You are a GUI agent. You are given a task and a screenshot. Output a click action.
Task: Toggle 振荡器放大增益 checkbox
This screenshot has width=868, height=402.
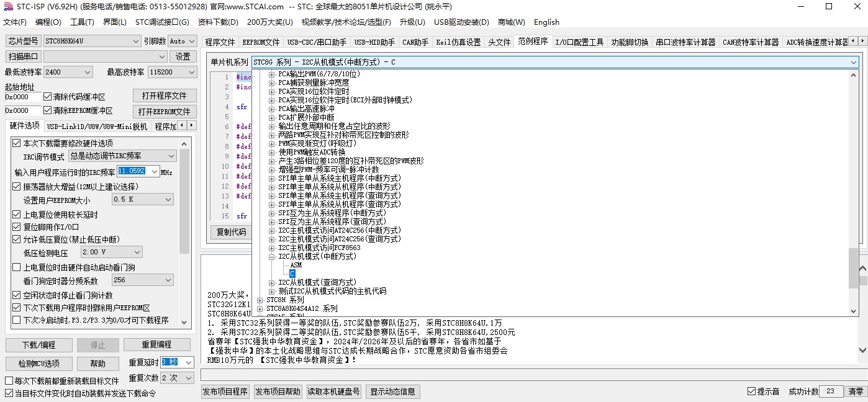17,187
